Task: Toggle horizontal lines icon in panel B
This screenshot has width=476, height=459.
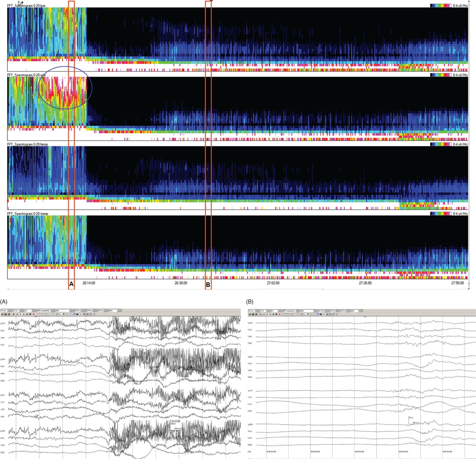Action: click(302, 314)
